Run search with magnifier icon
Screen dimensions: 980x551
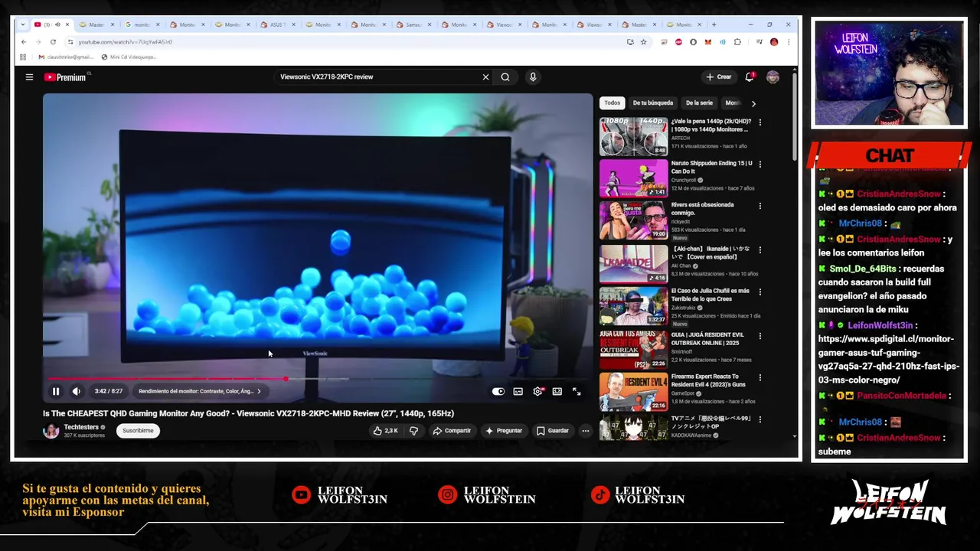(505, 77)
